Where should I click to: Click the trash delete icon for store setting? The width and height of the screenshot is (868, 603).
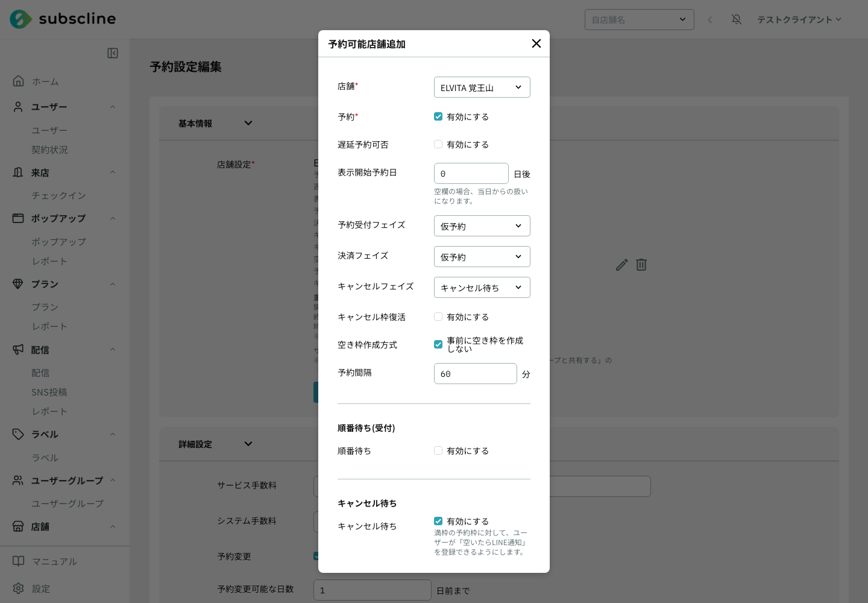tap(641, 265)
